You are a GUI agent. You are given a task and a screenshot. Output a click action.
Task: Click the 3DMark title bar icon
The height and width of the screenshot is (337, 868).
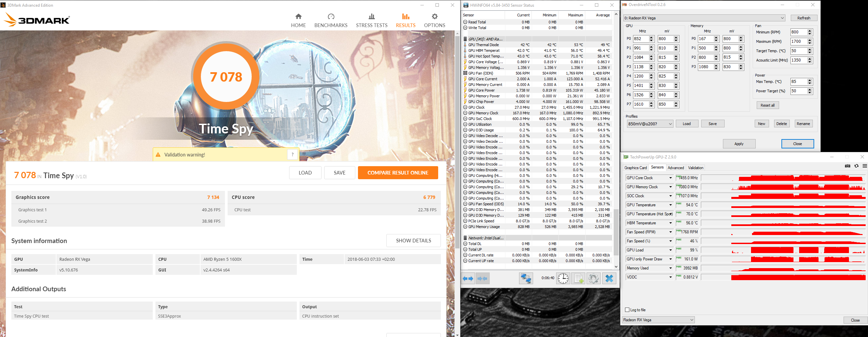pyautogui.click(x=3, y=5)
